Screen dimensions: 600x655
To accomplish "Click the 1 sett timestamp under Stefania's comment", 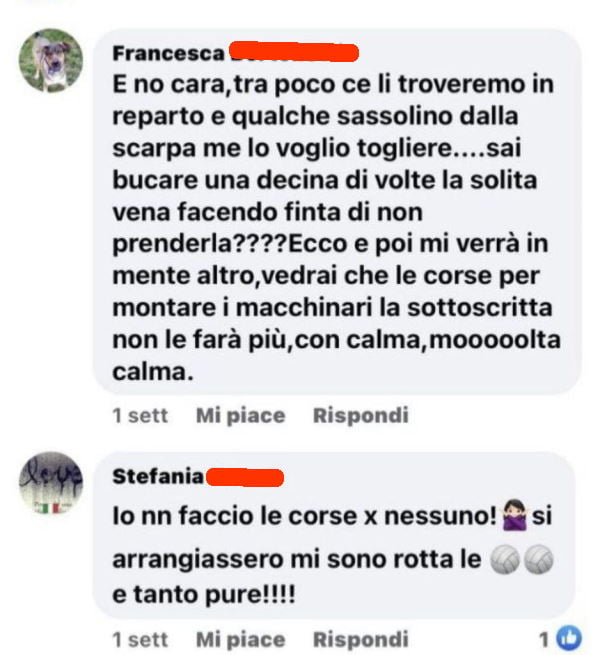I will coord(140,639).
